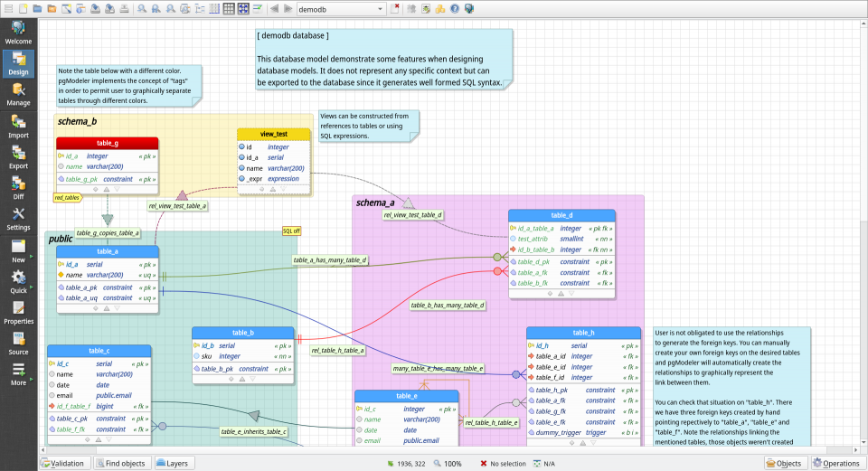Toggle the align objects to grid button
Screen dimensions: 868x471
point(243,8)
